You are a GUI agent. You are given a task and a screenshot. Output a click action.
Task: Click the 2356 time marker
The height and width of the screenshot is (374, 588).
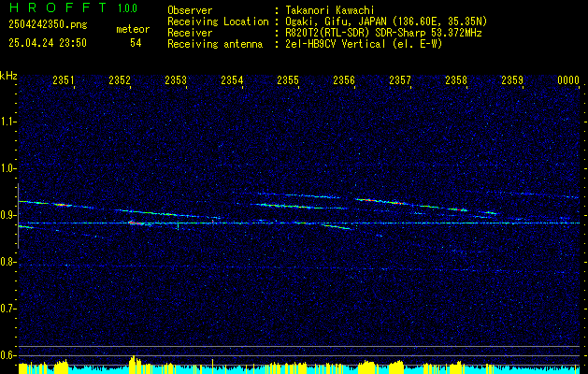(344, 79)
